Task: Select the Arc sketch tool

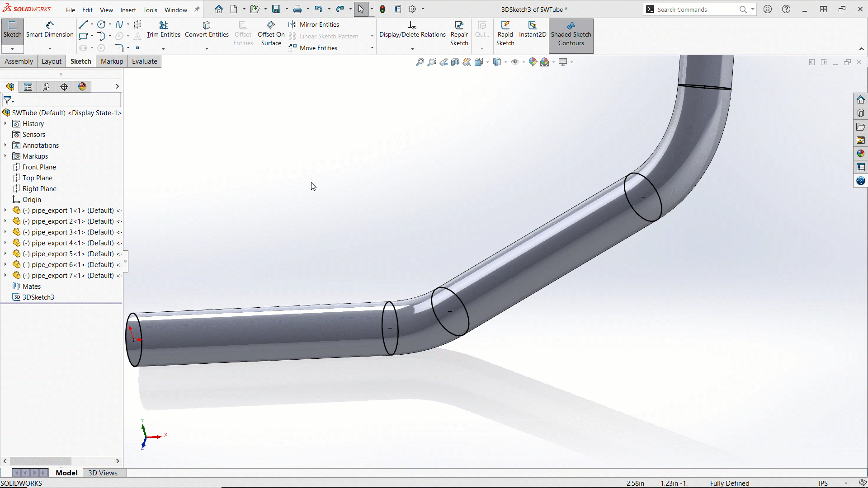Action: click(x=102, y=36)
